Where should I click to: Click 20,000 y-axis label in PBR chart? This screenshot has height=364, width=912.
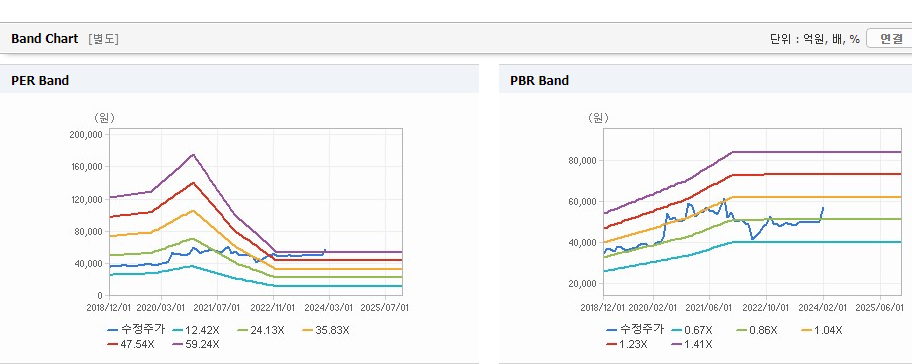(x=583, y=284)
